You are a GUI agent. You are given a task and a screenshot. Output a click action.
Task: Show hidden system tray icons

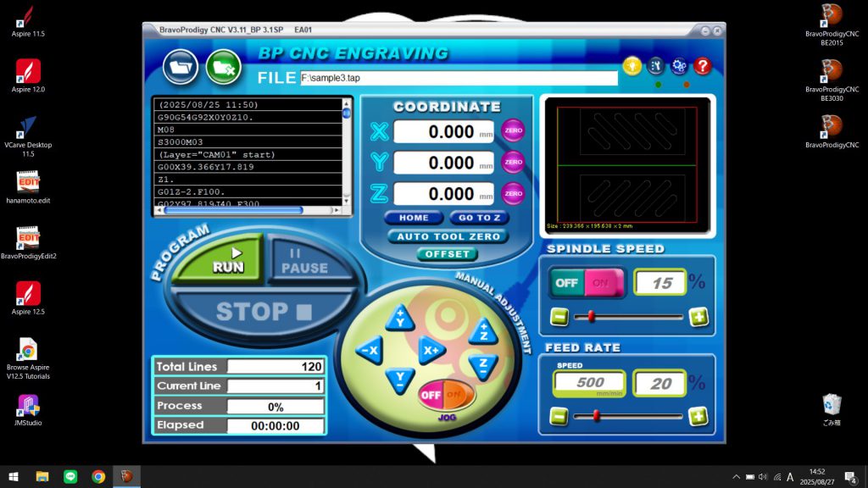[737, 477]
